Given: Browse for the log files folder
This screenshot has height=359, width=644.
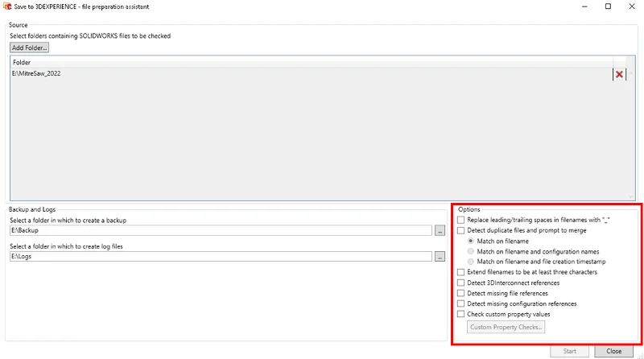Looking at the screenshot, I should pos(440,256).
